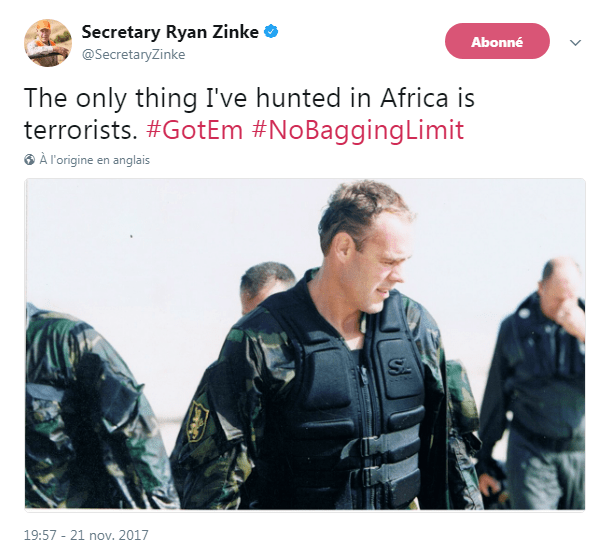Click the profile avatar photo

coord(46,43)
